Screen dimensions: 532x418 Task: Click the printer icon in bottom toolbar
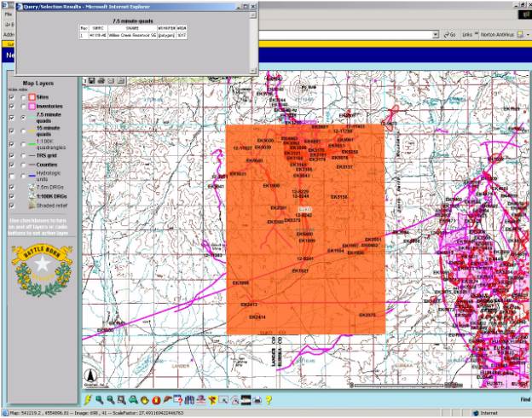click(x=257, y=398)
